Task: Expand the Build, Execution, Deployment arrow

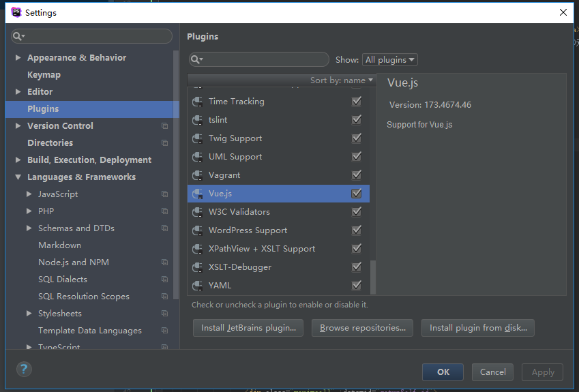Action: click(x=18, y=160)
